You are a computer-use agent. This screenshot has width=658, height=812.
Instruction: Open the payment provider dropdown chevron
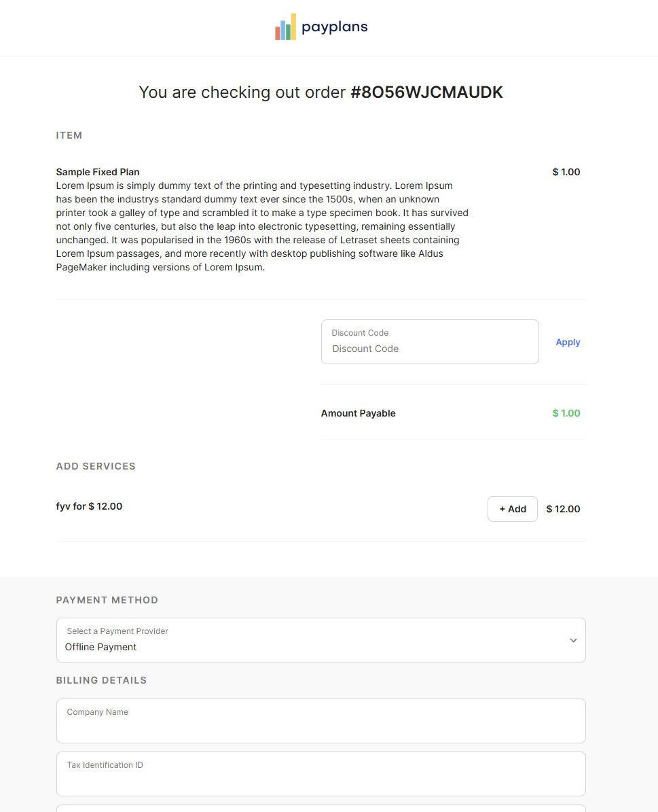572,639
